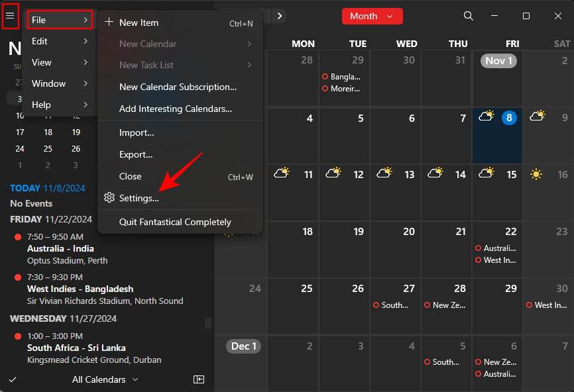Click the next month arrow button
Screen dimensions: 574x392
point(280,16)
